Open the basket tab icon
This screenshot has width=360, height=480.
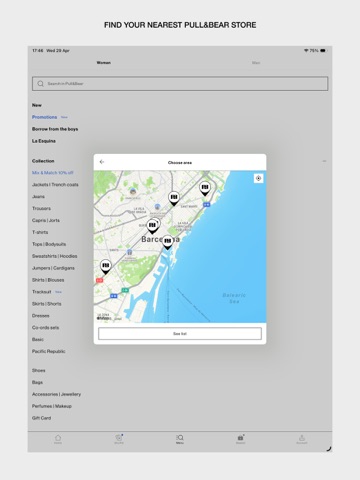coord(240,439)
